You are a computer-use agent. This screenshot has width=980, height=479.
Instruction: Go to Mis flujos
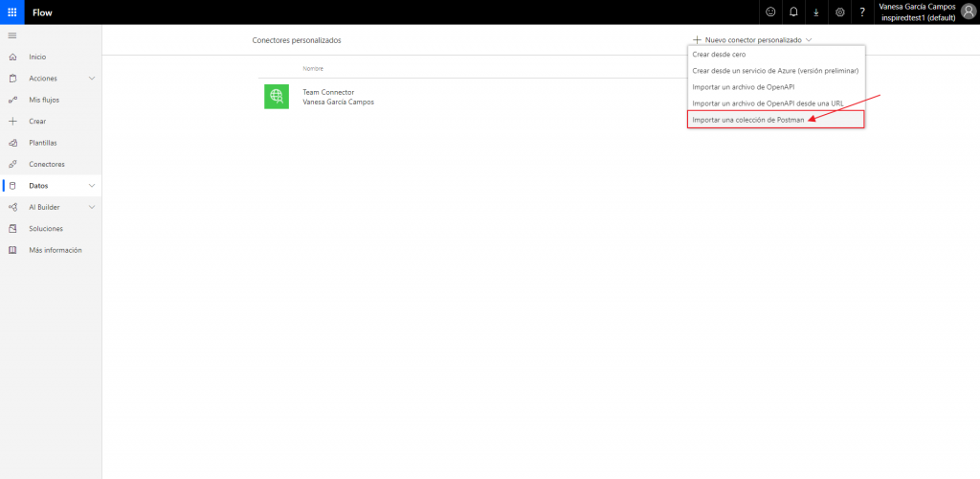point(46,100)
